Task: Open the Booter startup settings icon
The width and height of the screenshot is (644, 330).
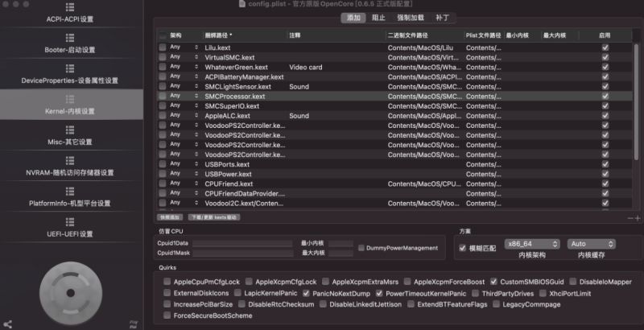Action: [x=70, y=38]
